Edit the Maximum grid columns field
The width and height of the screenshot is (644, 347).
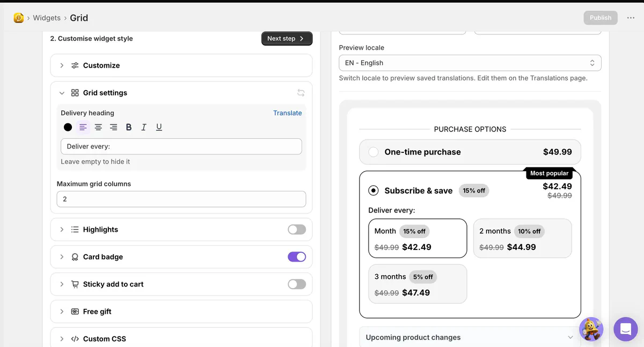pos(181,199)
